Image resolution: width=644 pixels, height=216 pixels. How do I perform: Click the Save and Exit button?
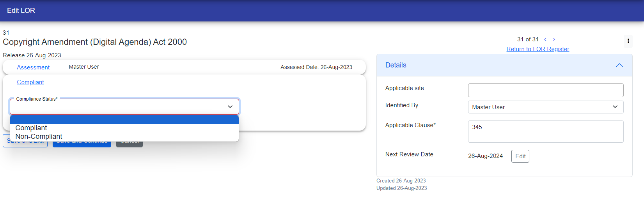(6, 143)
